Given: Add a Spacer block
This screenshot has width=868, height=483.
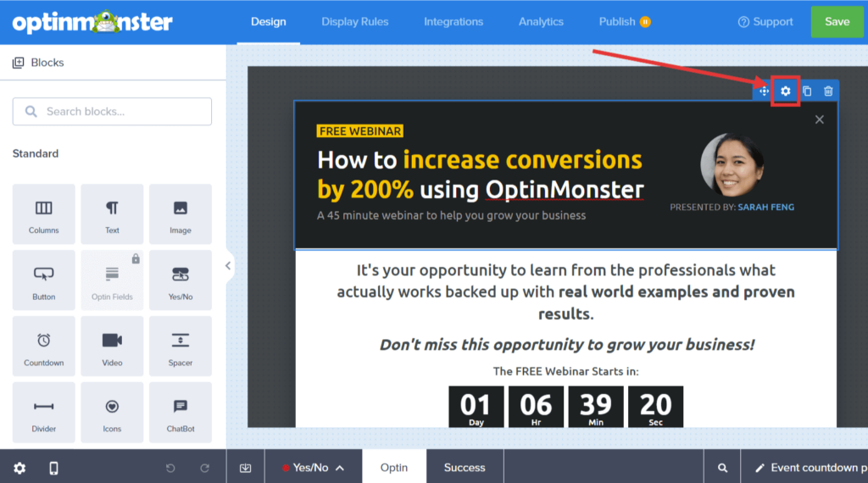Looking at the screenshot, I should click(x=181, y=347).
